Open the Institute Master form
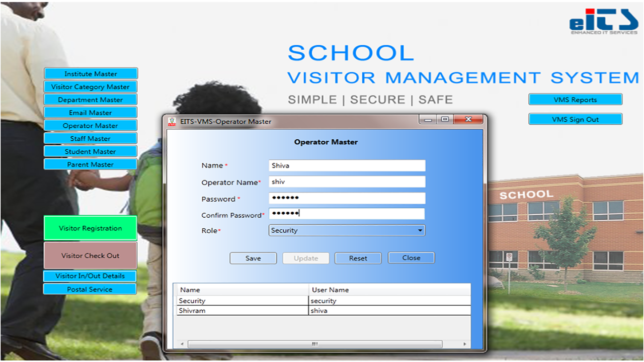Screen dimensions: 644x362 [x=91, y=74]
